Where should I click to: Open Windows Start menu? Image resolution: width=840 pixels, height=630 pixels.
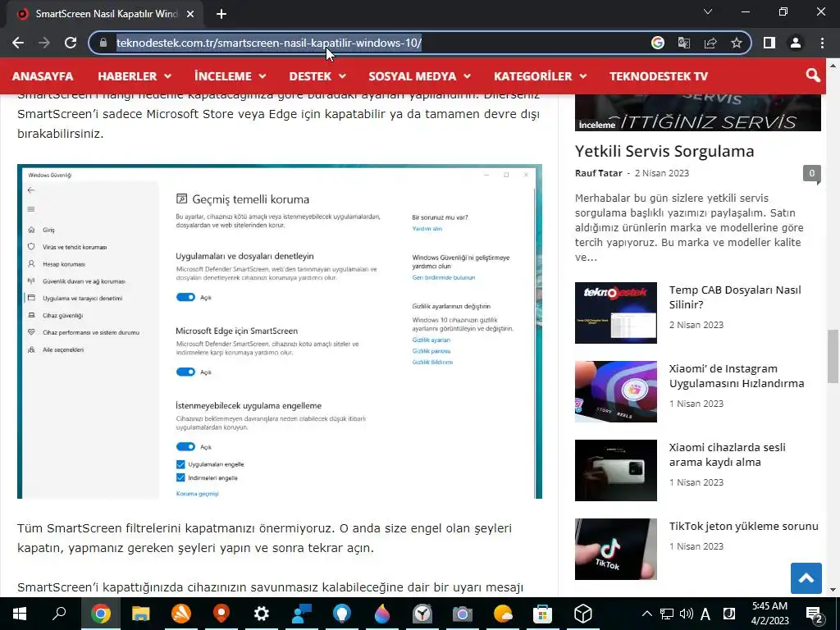coord(20,614)
